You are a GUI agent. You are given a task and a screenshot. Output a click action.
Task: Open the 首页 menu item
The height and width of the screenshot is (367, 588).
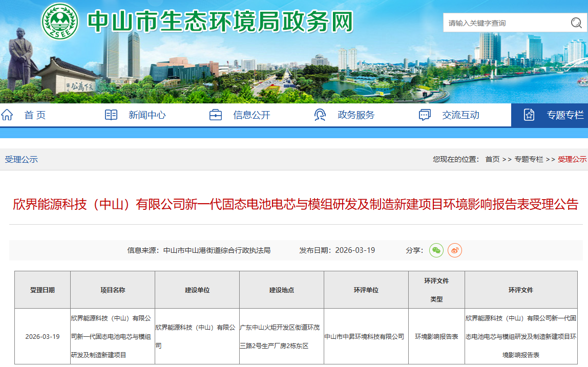coord(34,115)
